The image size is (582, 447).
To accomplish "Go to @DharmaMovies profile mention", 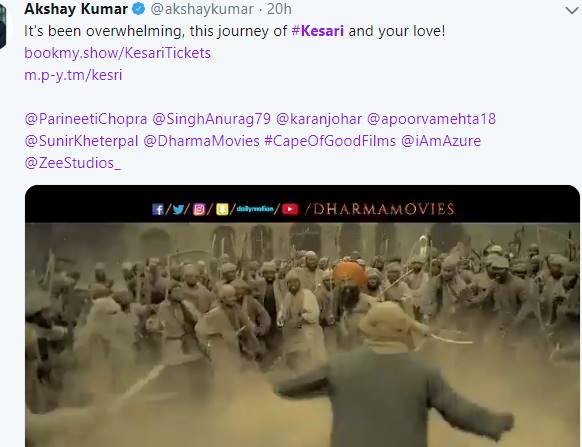I will 201,141.
